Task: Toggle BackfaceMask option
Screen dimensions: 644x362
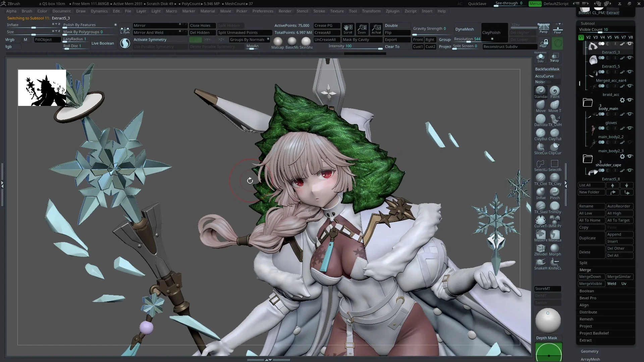Action: [547, 69]
